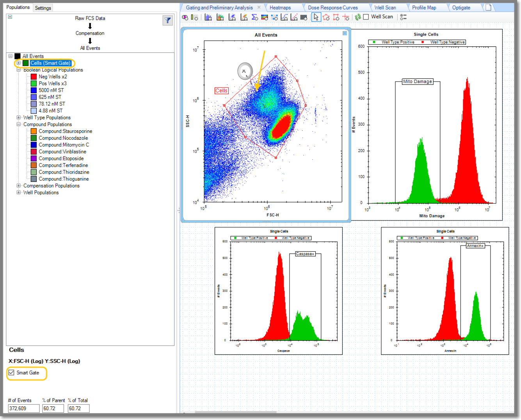Click the yellow bar grid add icon

tap(194, 17)
